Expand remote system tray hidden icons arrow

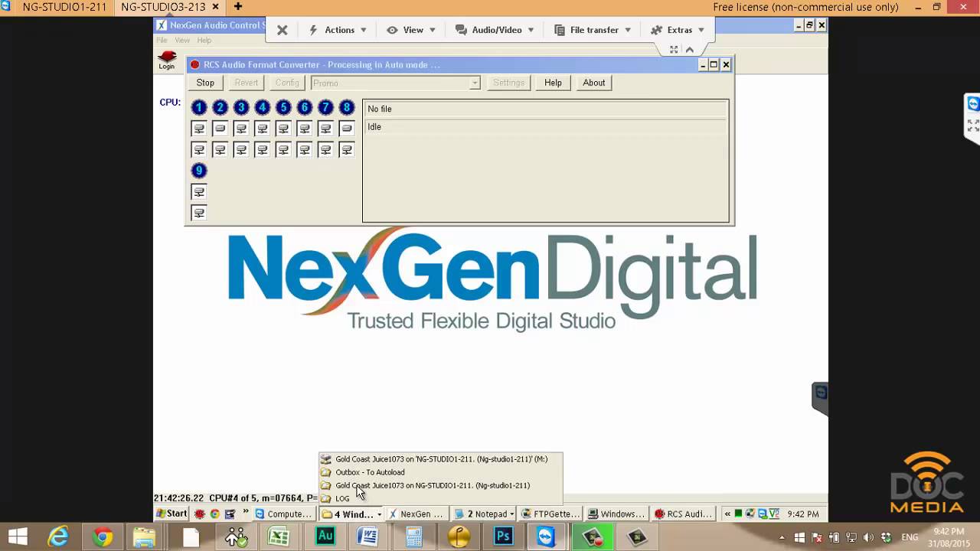click(727, 514)
